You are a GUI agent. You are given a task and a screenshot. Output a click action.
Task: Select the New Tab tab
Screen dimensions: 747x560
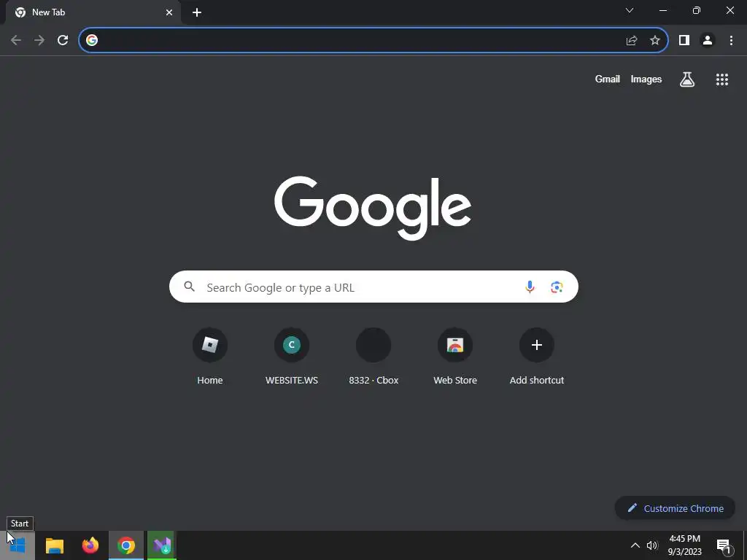click(93, 12)
